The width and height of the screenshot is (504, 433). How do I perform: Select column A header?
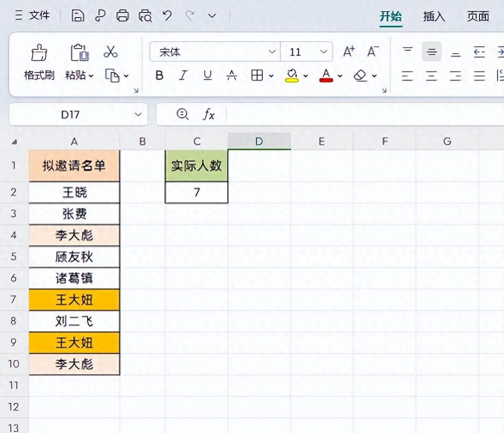(74, 142)
